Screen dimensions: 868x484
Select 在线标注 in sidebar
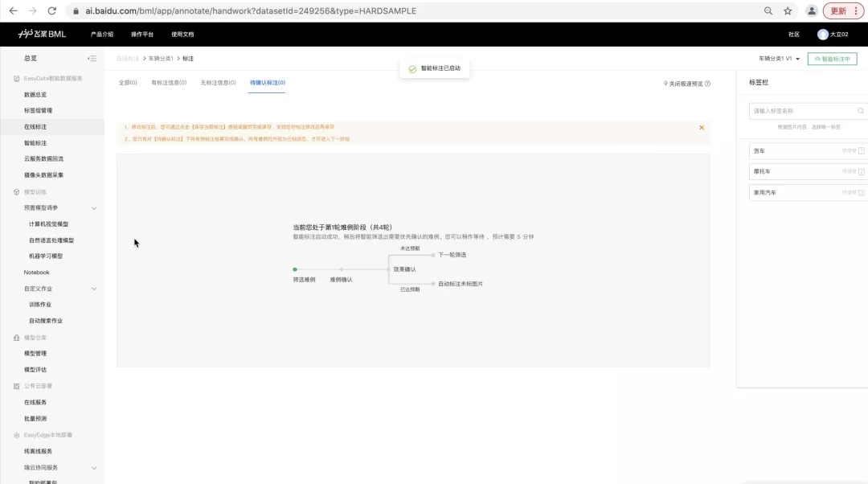coord(35,127)
